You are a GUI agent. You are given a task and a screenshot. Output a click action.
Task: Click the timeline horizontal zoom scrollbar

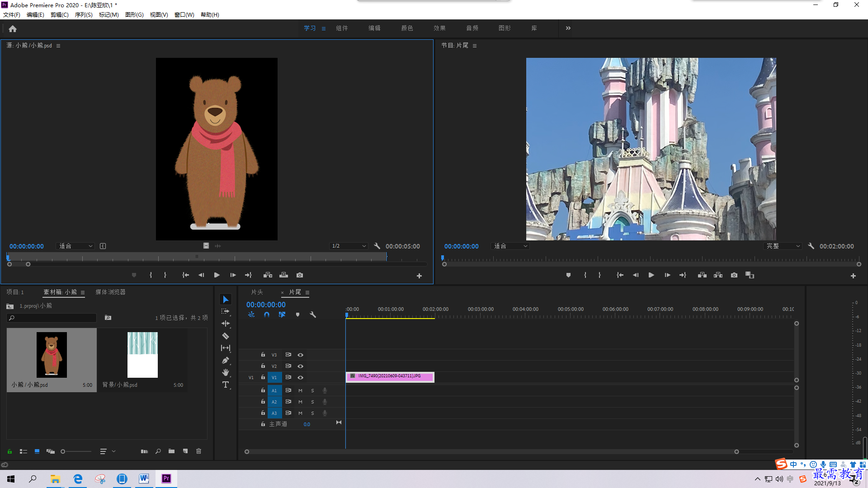pyautogui.click(x=491, y=451)
